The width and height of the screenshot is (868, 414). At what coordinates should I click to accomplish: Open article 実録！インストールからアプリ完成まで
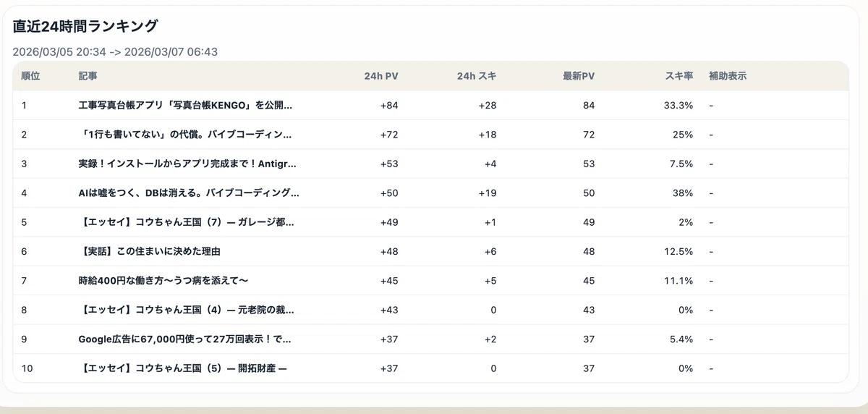pos(187,164)
